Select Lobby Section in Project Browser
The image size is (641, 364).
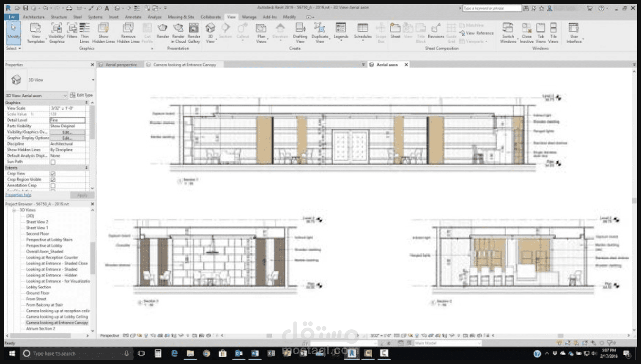tap(38, 287)
